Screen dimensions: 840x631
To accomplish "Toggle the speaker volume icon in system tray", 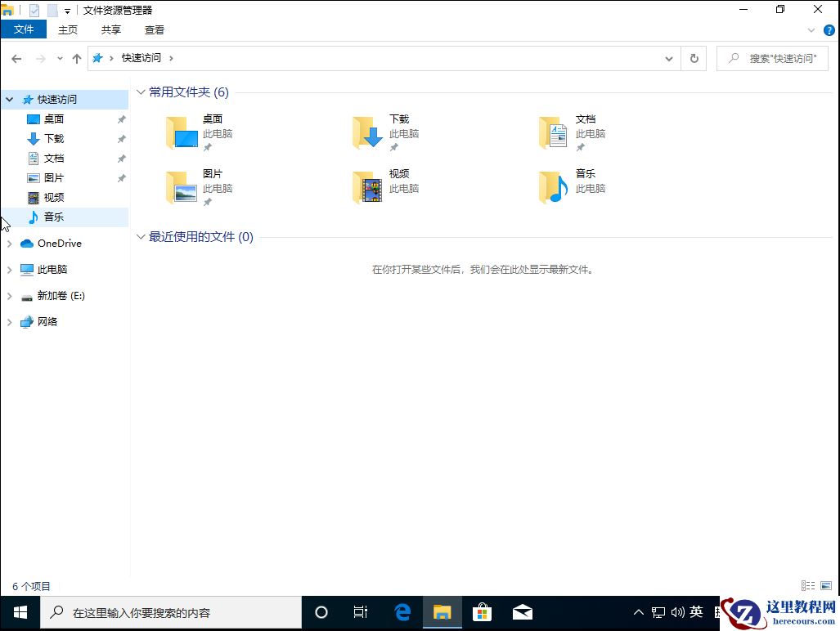I will coord(678,611).
